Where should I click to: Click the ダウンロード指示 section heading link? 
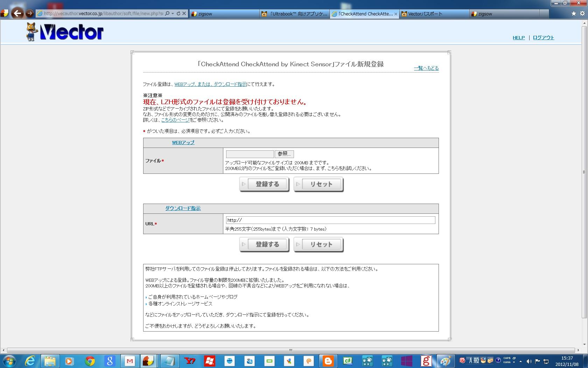click(183, 208)
